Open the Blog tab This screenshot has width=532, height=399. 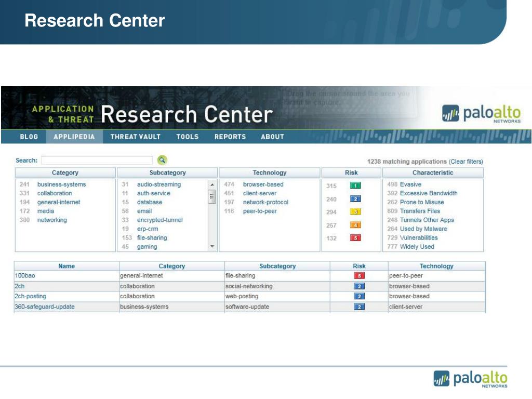29,137
